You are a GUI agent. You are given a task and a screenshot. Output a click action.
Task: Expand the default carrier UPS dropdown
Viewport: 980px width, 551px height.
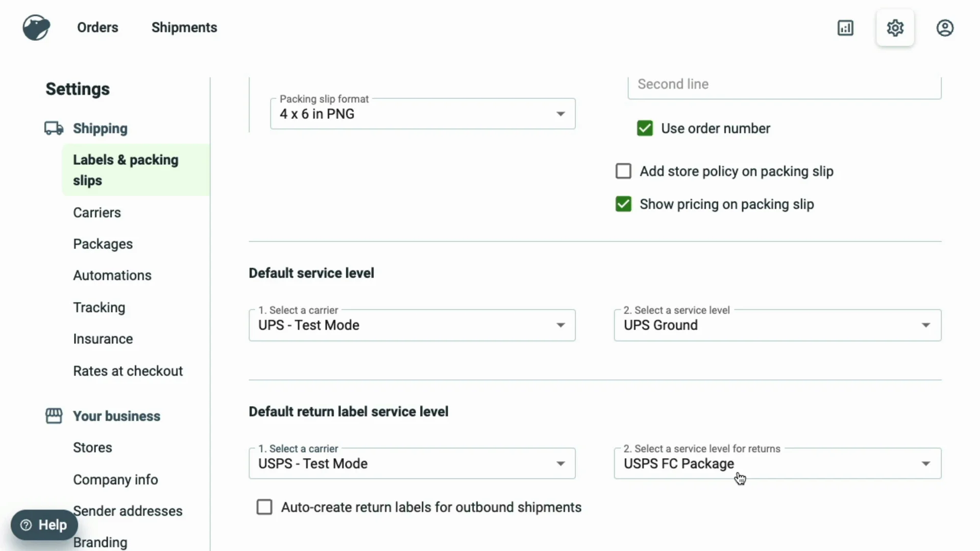click(x=411, y=325)
